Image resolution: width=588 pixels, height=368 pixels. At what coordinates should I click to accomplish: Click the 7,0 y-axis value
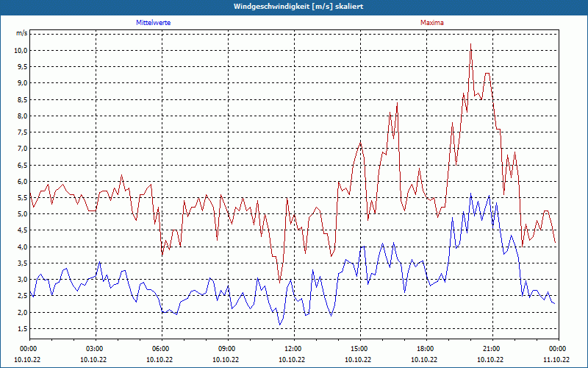(22, 149)
